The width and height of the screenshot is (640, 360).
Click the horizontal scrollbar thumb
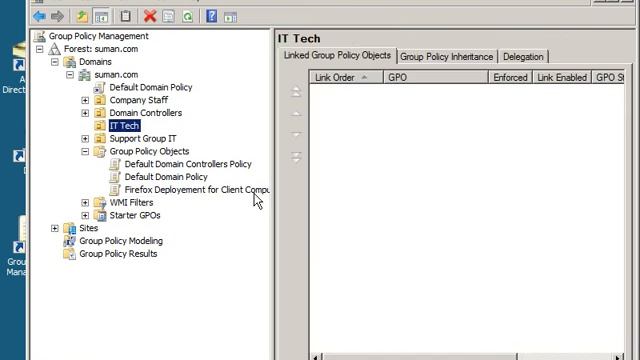coord(419,357)
